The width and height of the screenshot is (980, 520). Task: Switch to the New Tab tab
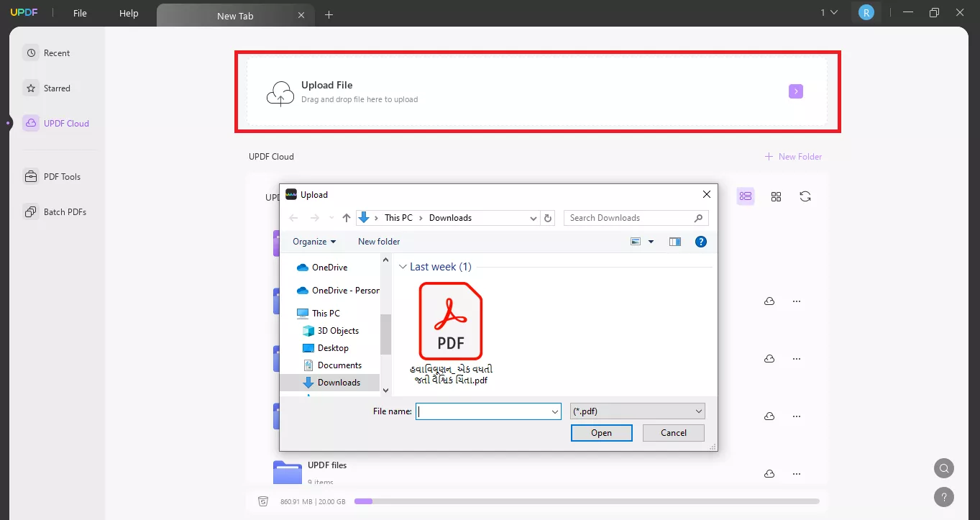click(236, 14)
